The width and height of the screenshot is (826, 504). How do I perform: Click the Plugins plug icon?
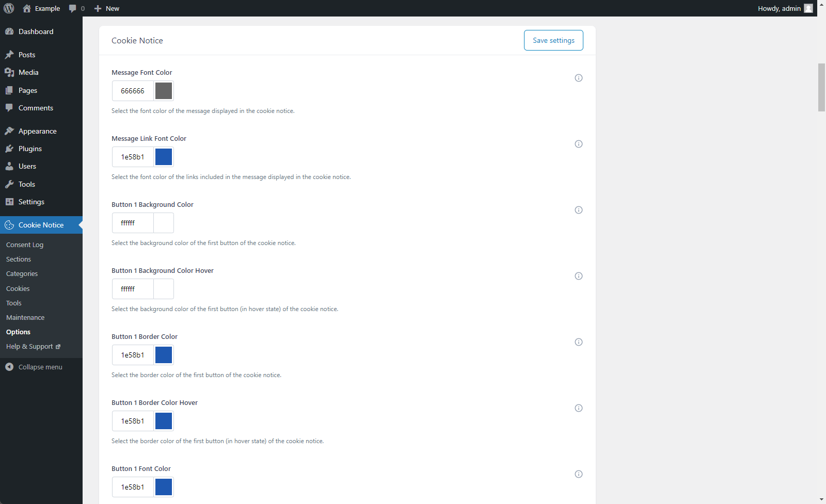click(9, 149)
